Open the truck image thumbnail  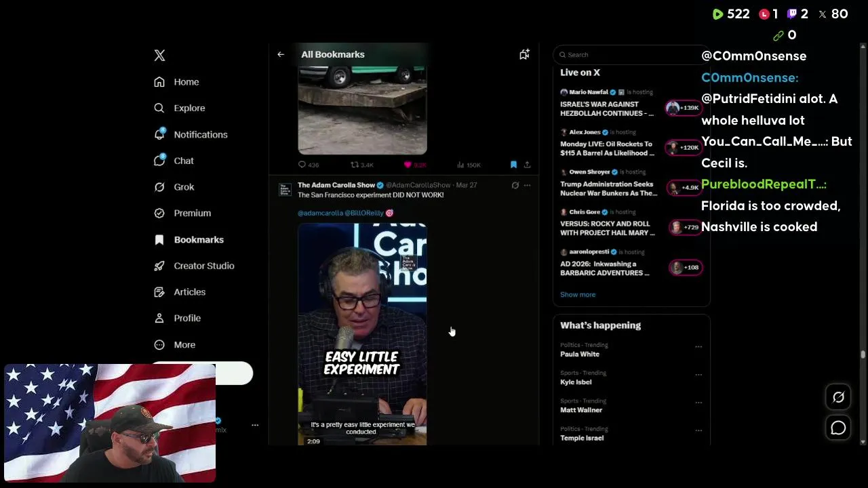point(362,110)
